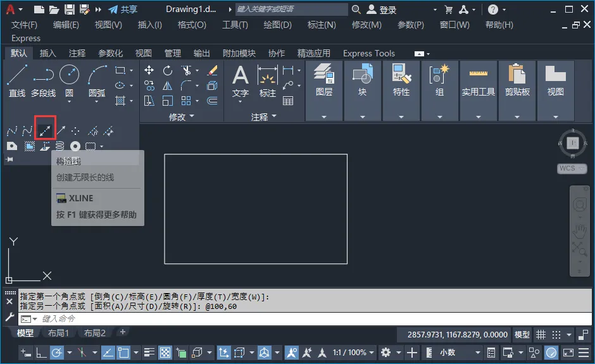Switch to the 注释 ribbon tab
This screenshot has height=364, width=595.
77,53
